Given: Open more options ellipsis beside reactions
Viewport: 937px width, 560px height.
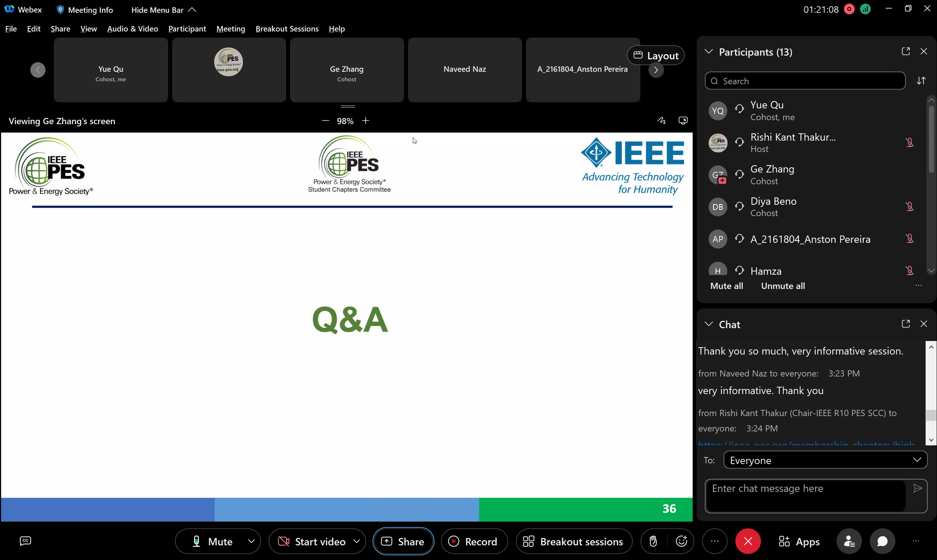Looking at the screenshot, I should [x=714, y=541].
